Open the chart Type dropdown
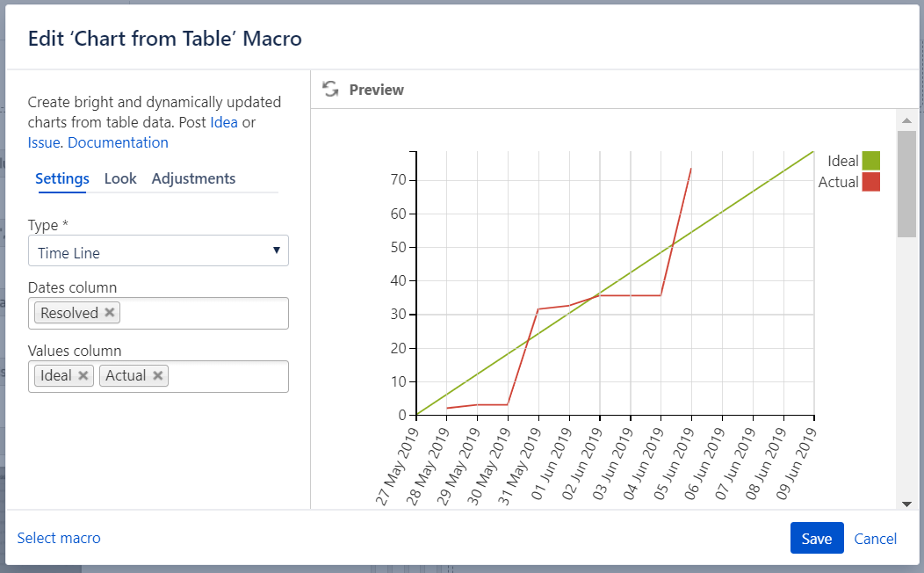The width and height of the screenshot is (924, 573). (x=158, y=251)
